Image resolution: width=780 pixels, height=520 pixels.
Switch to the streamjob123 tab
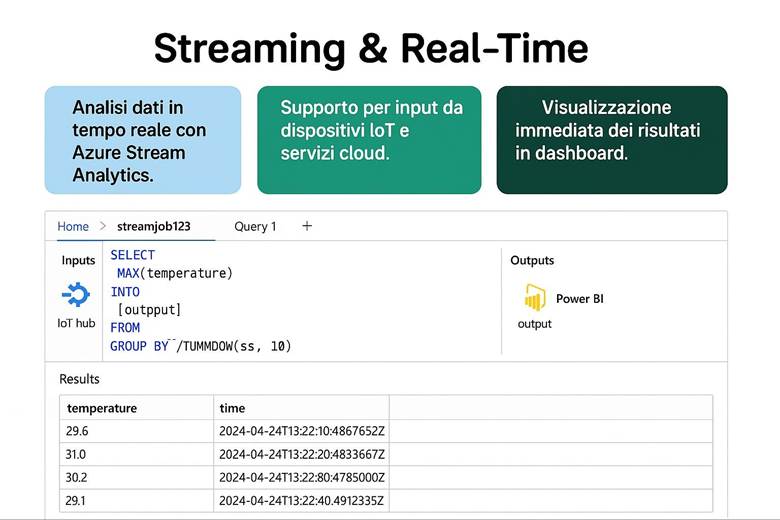[x=153, y=227]
